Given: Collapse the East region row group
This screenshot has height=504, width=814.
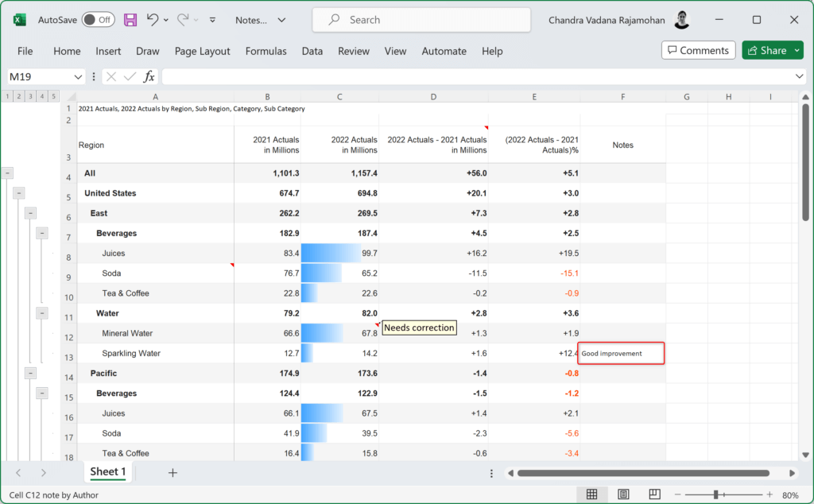Looking at the screenshot, I should 30,213.
